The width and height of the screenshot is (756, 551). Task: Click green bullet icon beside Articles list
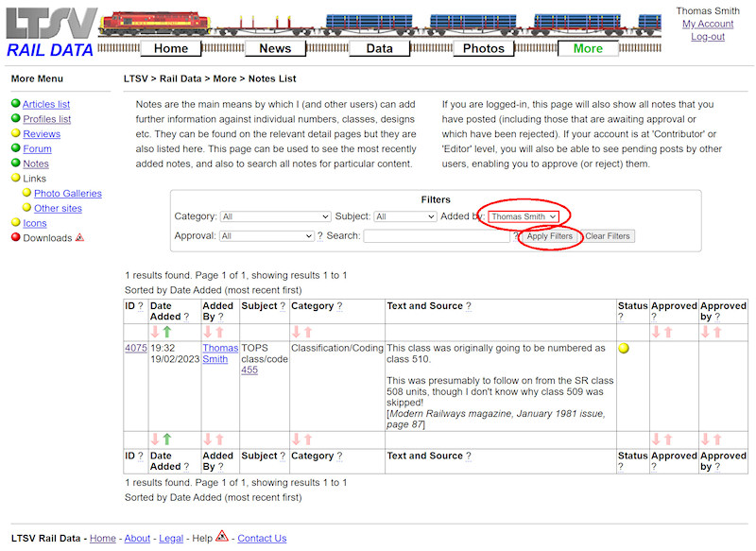[16, 104]
